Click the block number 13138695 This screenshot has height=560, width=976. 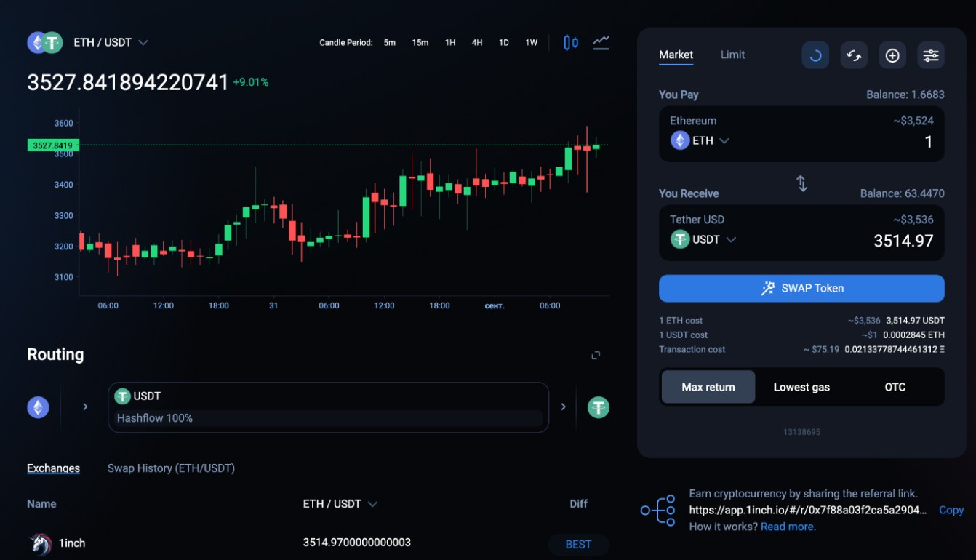(801, 432)
